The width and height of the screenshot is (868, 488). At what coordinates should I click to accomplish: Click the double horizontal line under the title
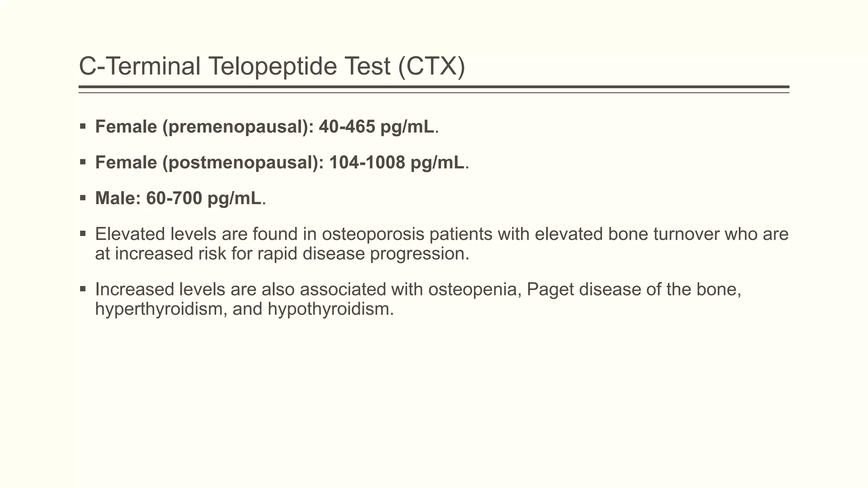pos(434,89)
